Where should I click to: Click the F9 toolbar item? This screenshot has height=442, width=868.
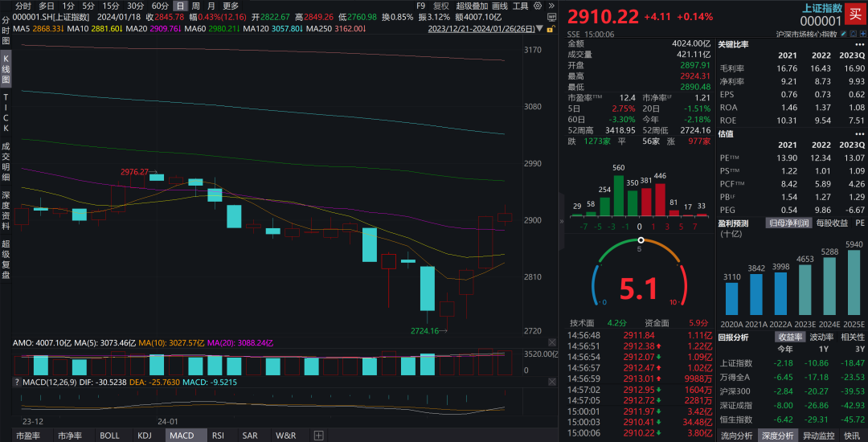[x=420, y=6]
